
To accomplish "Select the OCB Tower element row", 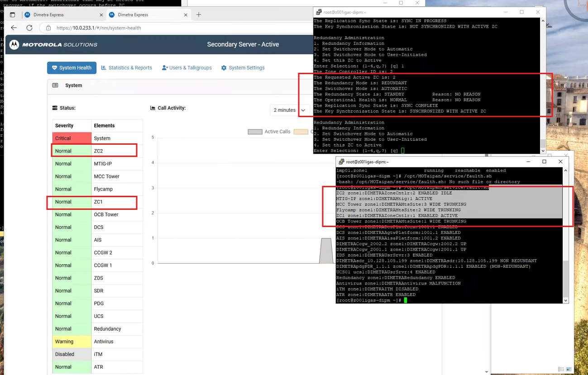I will click(98, 214).
